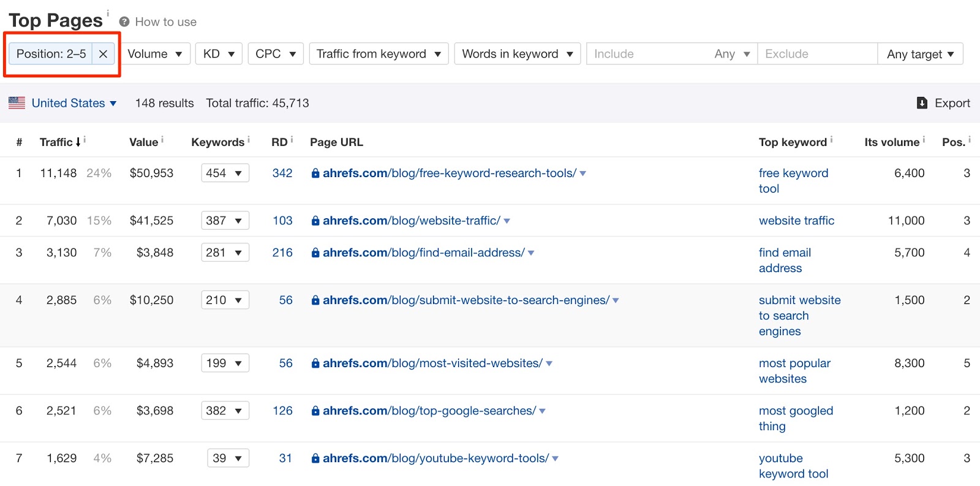Screen dimensions: 980x486
Task: Click info icon next to Pos. header
Action: (x=970, y=139)
